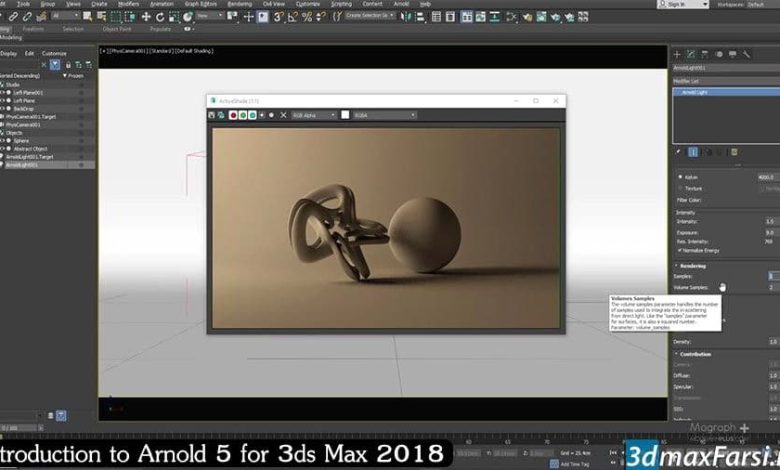
Task: Click Edit Named Selection Sets icon
Action: coord(337,16)
